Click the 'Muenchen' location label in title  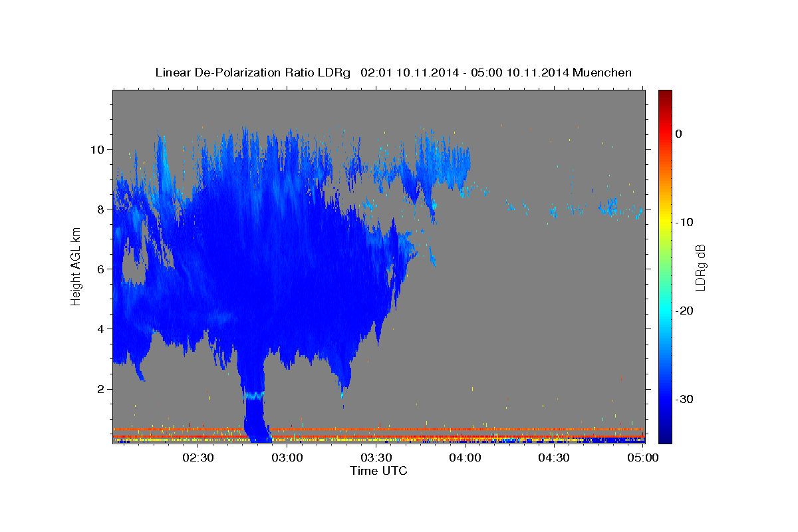click(603, 72)
